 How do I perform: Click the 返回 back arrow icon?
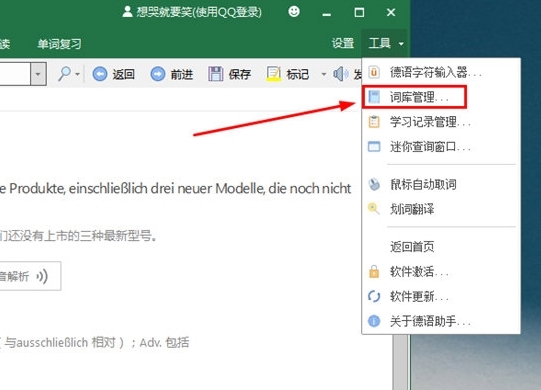[100, 74]
